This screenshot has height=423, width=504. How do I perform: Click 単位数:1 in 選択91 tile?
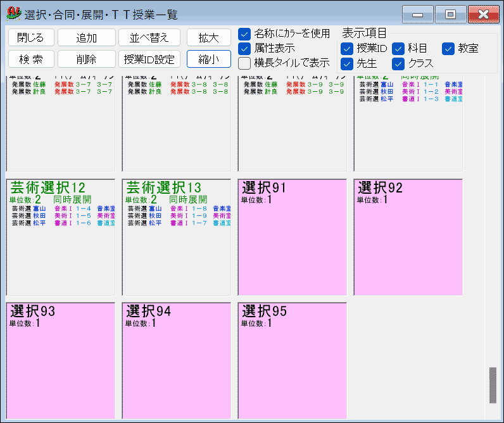point(256,199)
